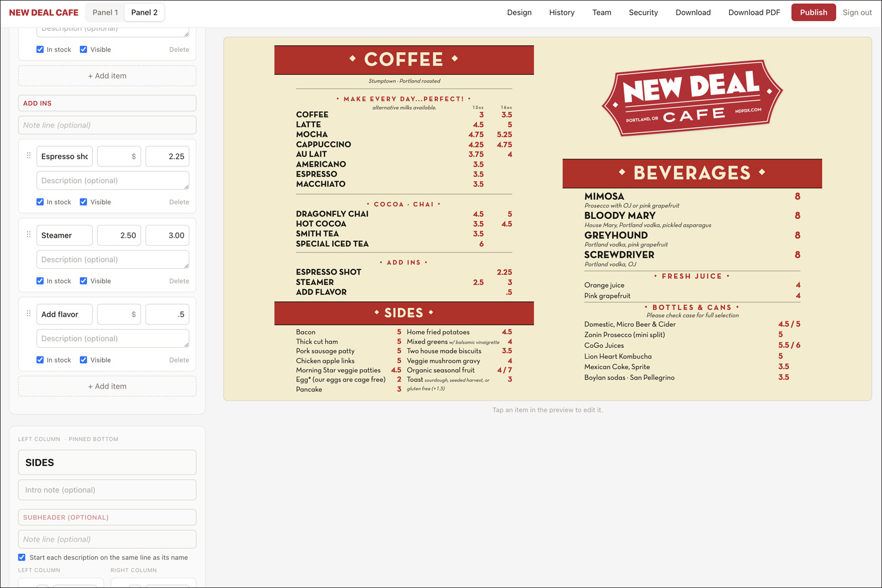Click BLOODY MARY in the preview
Image resolution: width=882 pixels, height=588 pixels.
tap(620, 215)
